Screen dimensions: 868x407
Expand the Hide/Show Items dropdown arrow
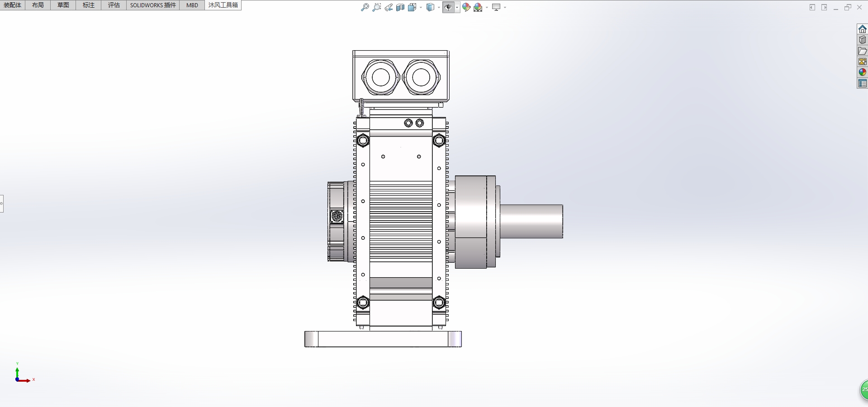pos(457,7)
